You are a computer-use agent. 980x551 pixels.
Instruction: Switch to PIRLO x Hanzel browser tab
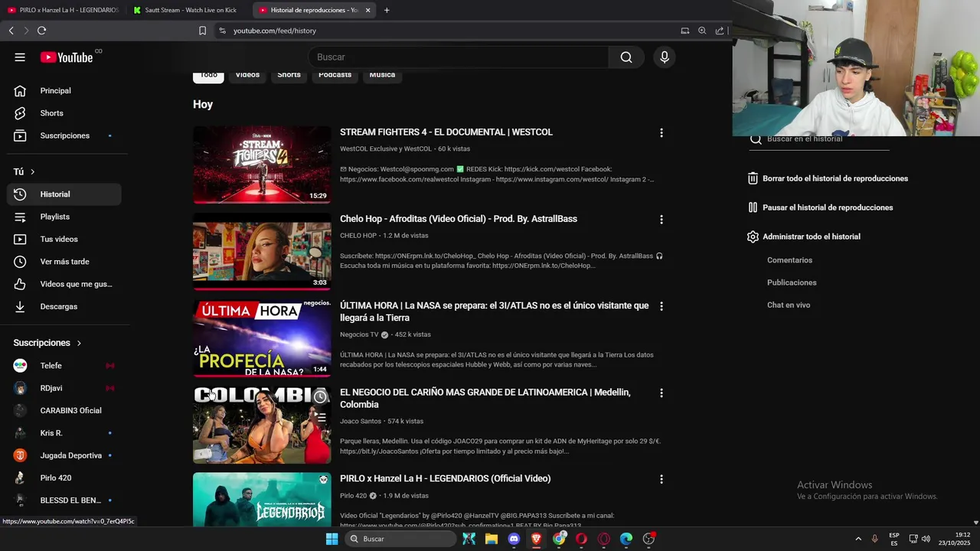[x=63, y=10]
